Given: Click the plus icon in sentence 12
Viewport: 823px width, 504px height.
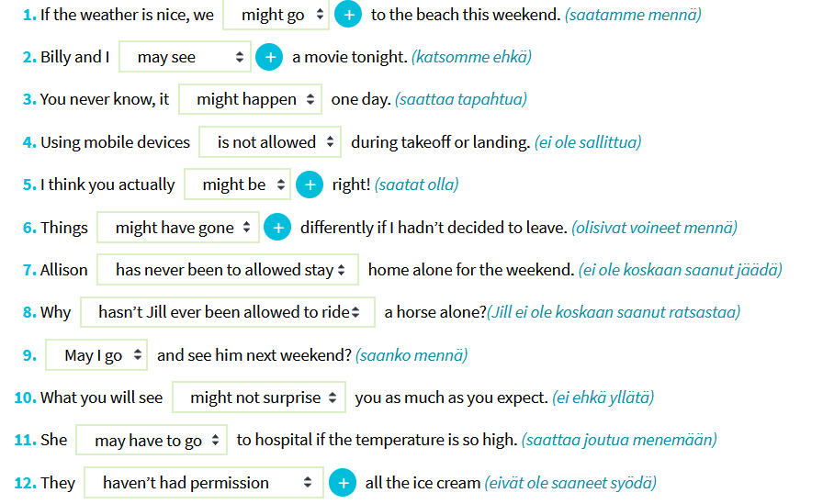Looking at the screenshot, I should pyautogui.click(x=342, y=483).
